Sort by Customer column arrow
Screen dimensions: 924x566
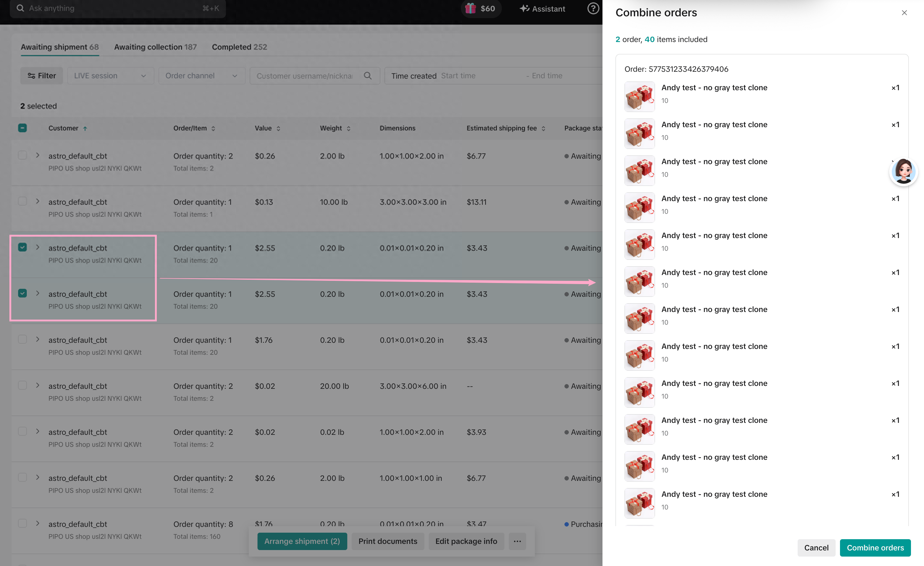[x=85, y=128]
